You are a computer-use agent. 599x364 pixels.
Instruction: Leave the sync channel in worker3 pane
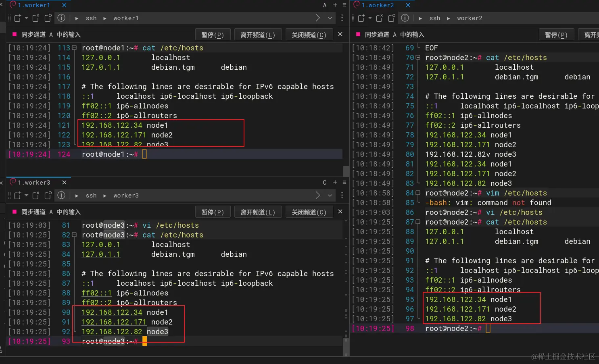258,212
